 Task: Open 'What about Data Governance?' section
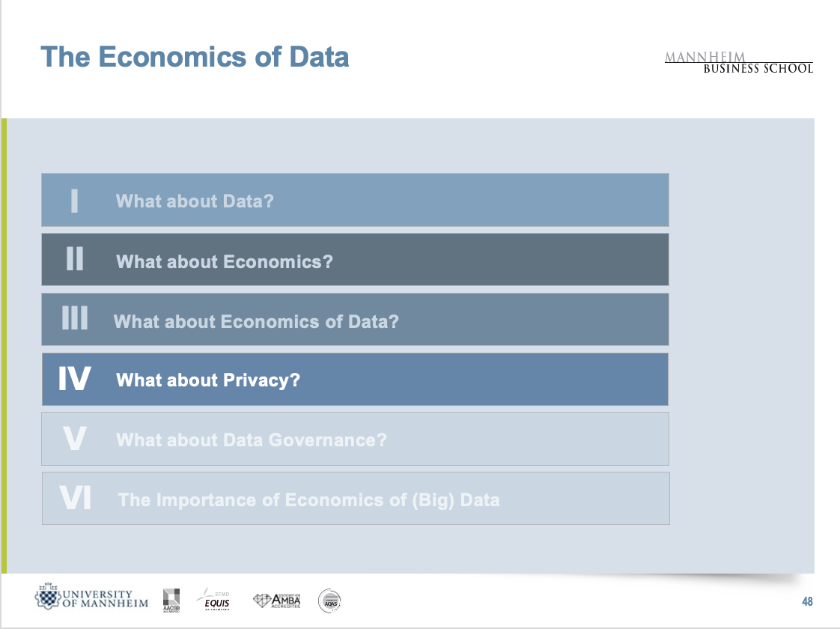point(252,440)
